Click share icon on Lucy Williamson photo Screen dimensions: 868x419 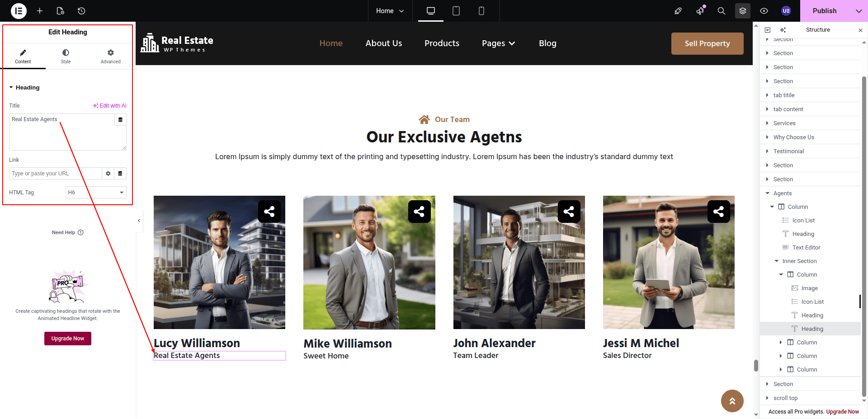pos(269,212)
